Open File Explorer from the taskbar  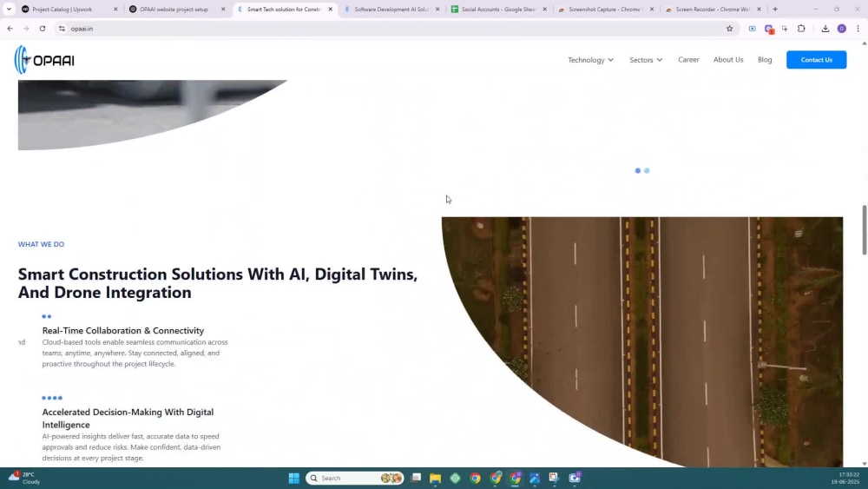[435, 478]
